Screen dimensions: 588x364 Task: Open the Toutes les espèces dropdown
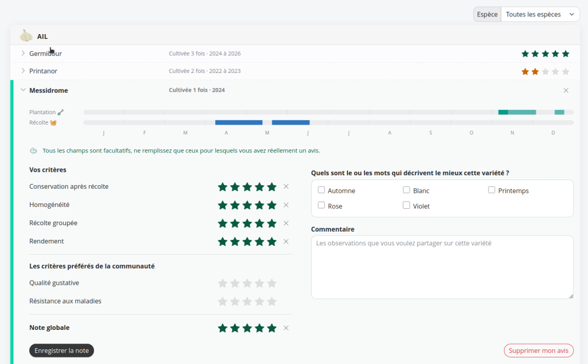click(x=540, y=14)
